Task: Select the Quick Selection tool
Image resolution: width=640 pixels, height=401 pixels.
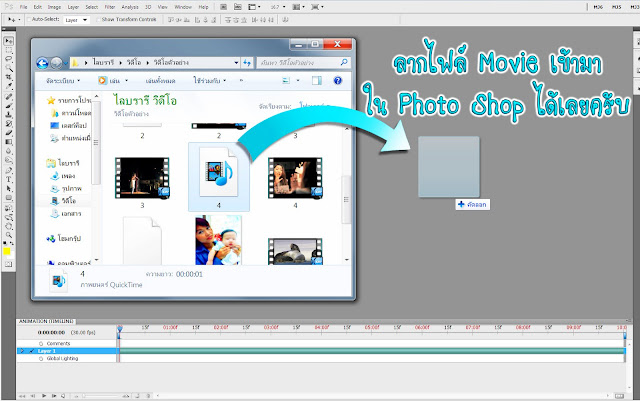Action: [9, 68]
